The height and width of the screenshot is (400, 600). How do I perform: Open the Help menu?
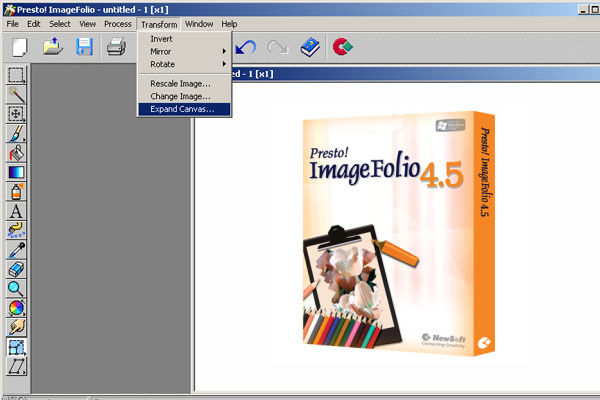229,24
